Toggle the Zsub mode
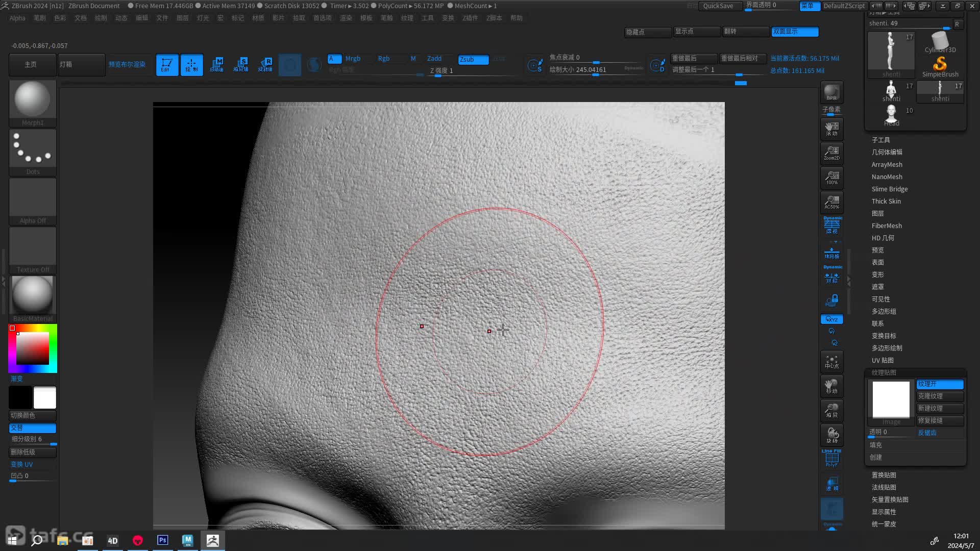 click(473, 59)
